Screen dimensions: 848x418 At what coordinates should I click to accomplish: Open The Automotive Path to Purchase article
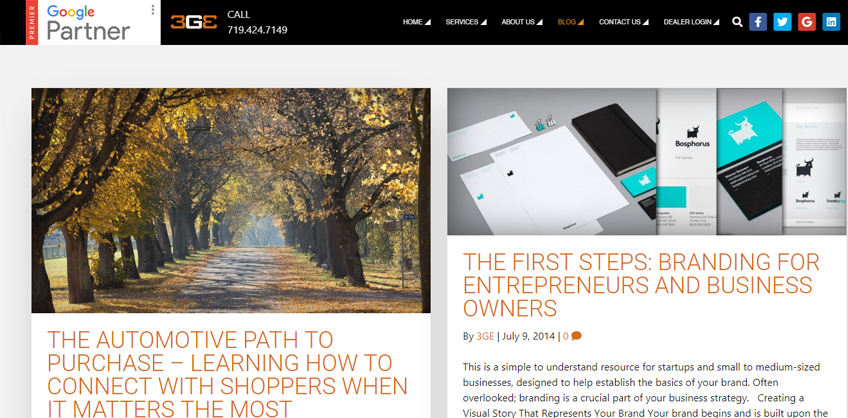(227, 374)
